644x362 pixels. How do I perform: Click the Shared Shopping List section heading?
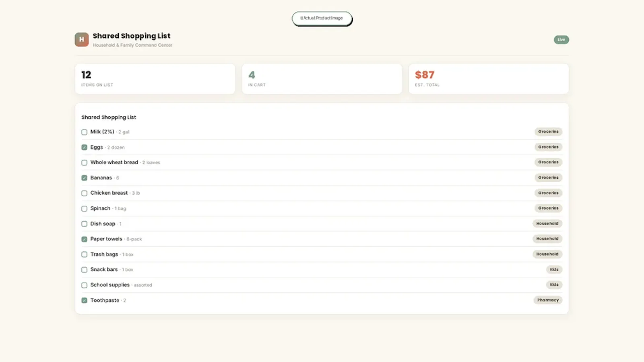(x=109, y=117)
